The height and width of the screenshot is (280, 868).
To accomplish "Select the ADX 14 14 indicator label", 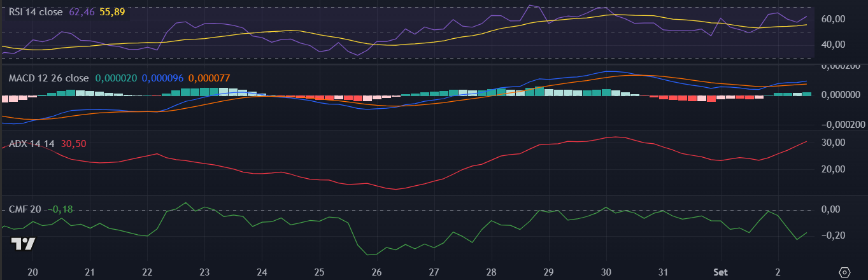I will (x=31, y=143).
